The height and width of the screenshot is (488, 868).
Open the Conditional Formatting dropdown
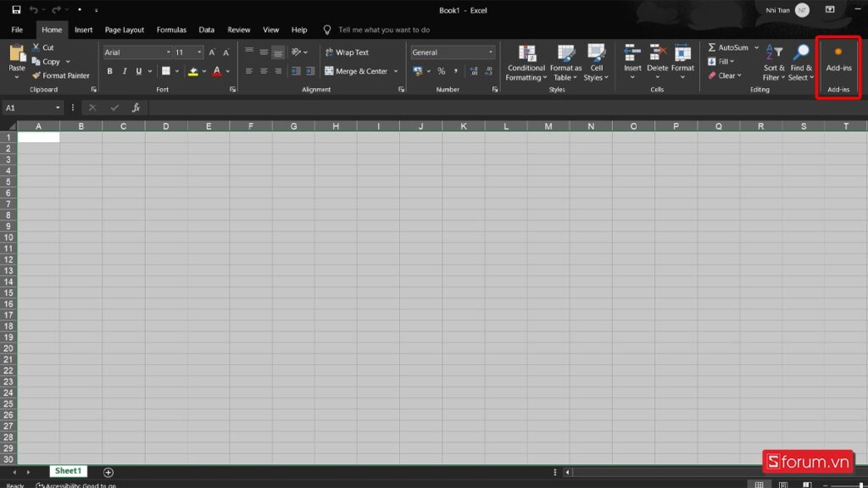[526, 63]
